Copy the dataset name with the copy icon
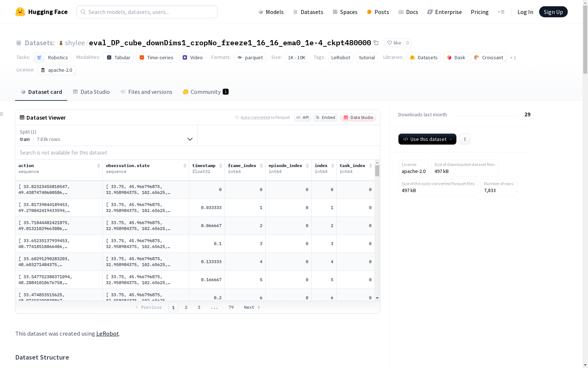Viewport: 588px width, 368px height. [376, 43]
